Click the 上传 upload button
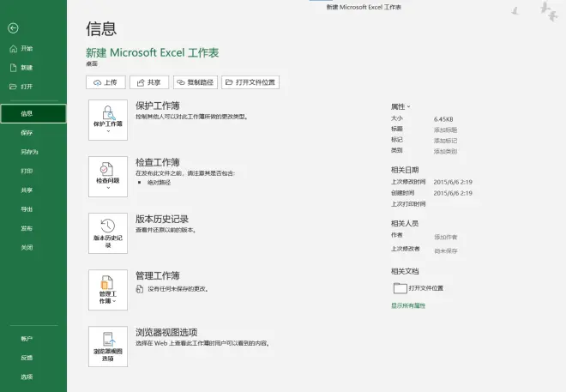566x392 pixels. [x=105, y=82]
